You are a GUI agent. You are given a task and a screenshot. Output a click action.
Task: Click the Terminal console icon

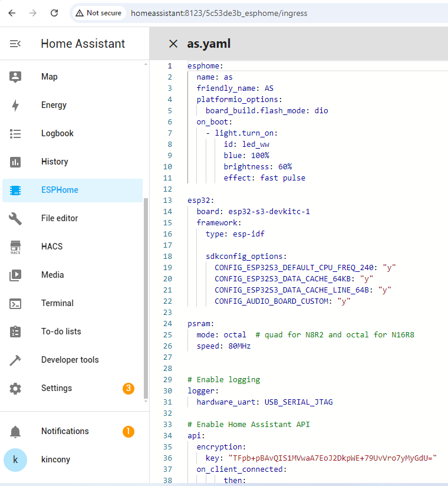[x=15, y=303]
